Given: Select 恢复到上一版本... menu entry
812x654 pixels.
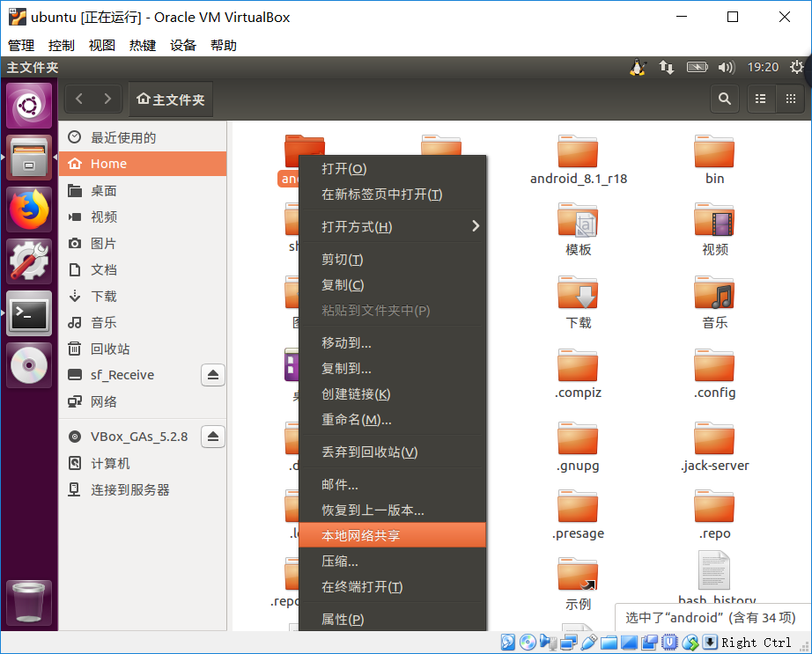Looking at the screenshot, I should [x=393, y=511].
